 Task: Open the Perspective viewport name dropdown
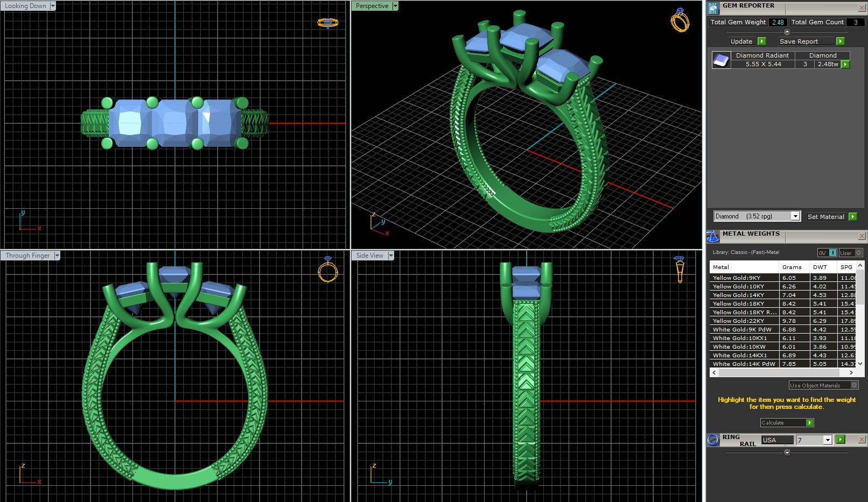tap(395, 6)
